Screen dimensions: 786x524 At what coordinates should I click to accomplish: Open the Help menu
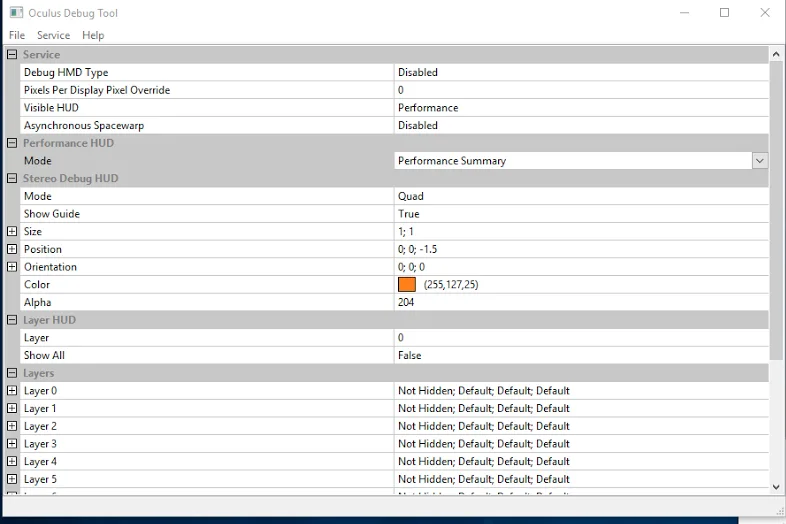pos(93,35)
